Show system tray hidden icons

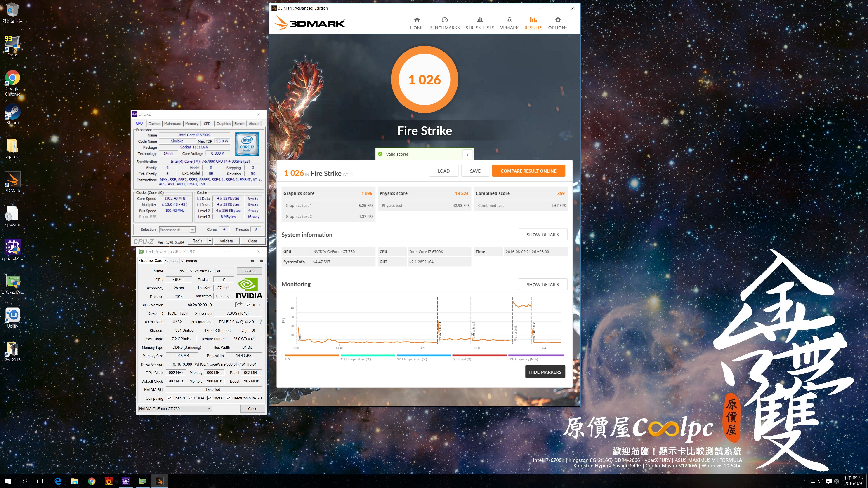pos(804,481)
